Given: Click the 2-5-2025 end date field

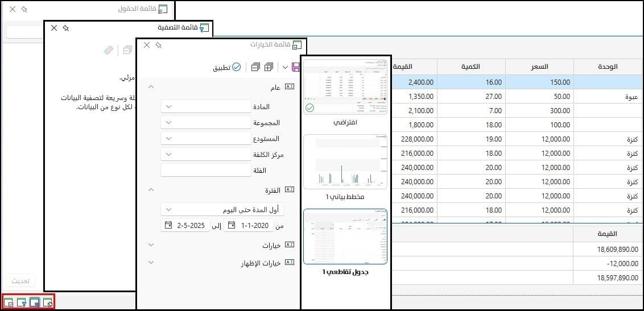Looking at the screenshot, I should (x=185, y=225).
